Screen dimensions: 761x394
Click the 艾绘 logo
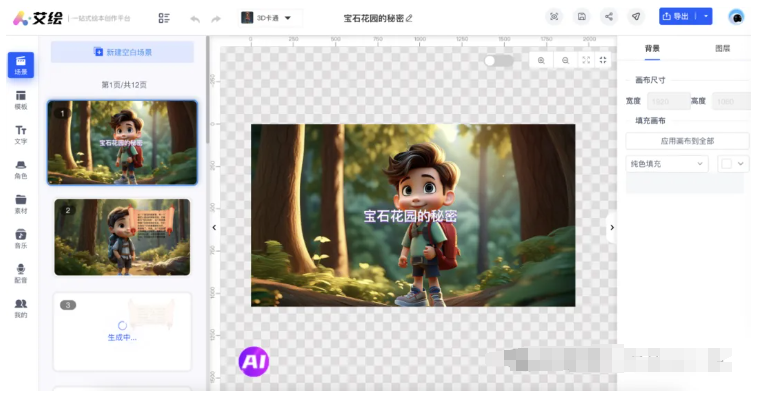pyautogui.click(x=38, y=18)
